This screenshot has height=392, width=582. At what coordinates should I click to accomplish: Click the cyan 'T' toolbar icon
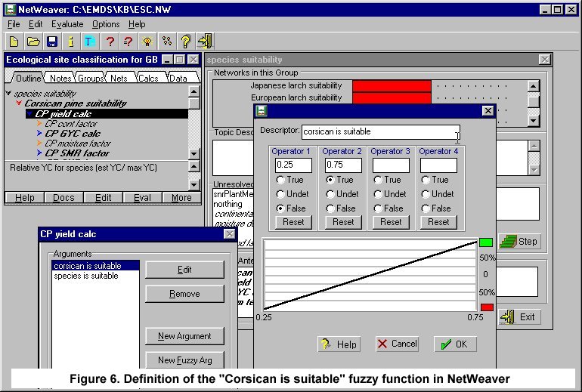89,42
